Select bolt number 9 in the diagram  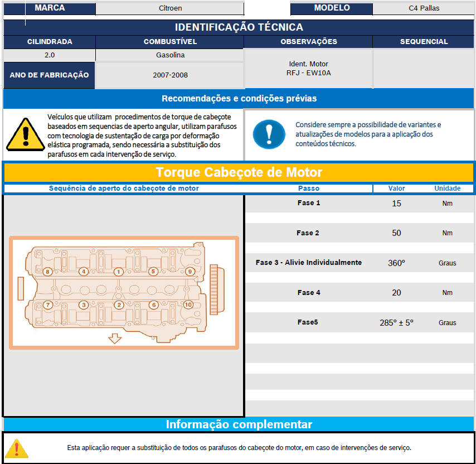(x=190, y=272)
